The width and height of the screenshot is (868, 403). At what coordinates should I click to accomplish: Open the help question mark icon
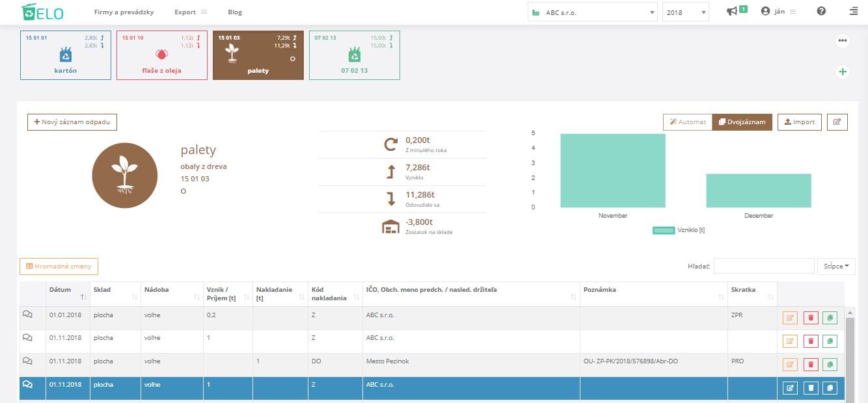click(x=821, y=12)
